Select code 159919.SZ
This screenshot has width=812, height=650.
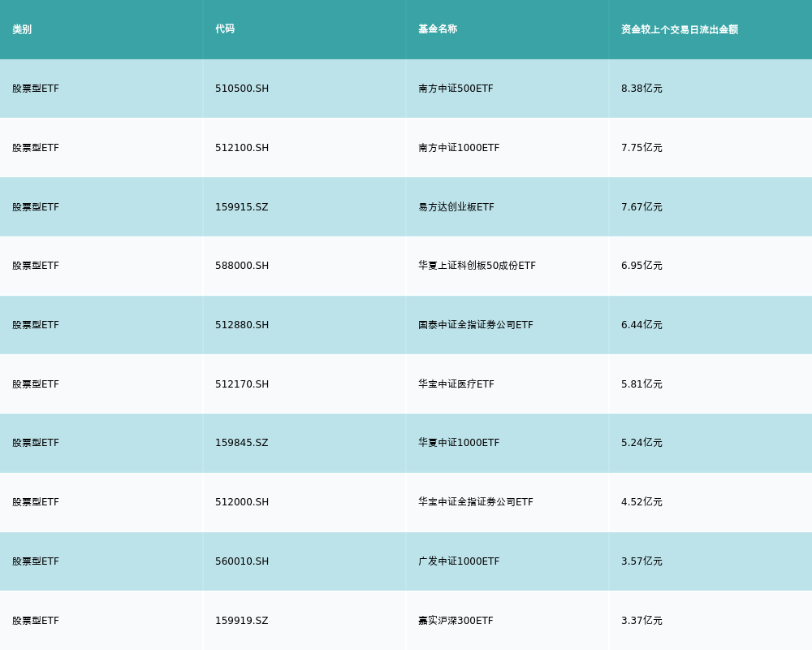242,621
